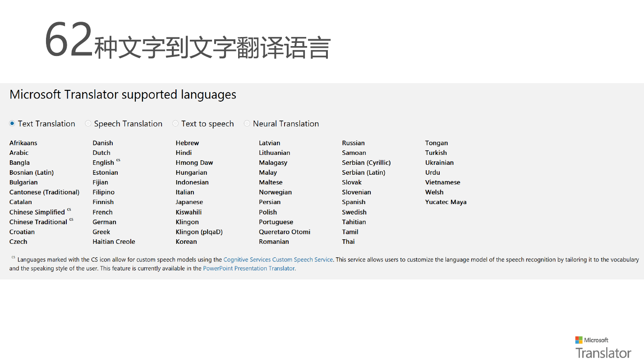
Task: Click the Malagasy entry
Action: (x=273, y=163)
